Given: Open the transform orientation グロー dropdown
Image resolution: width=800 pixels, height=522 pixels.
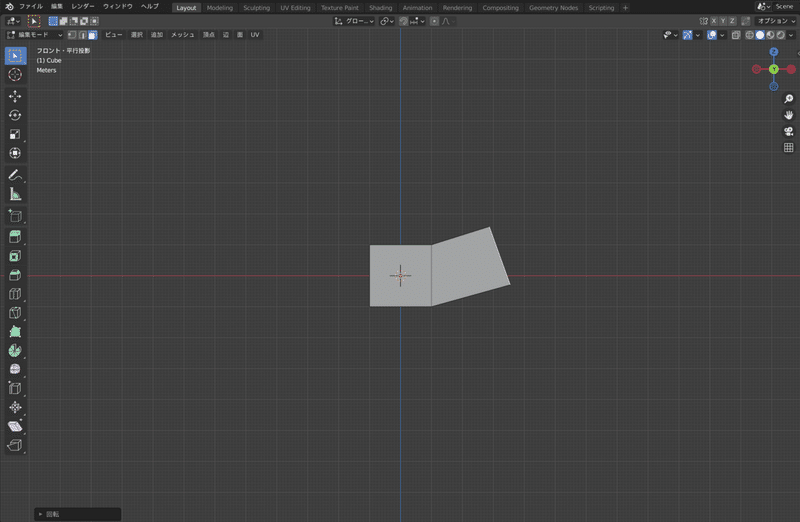Looking at the screenshot, I should [x=354, y=21].
